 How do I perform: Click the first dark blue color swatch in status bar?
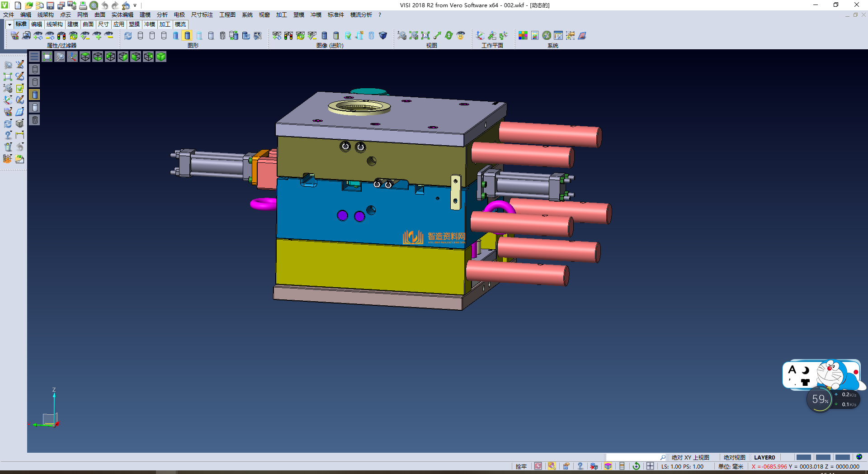pyautogui.click(x=803, y=457)
